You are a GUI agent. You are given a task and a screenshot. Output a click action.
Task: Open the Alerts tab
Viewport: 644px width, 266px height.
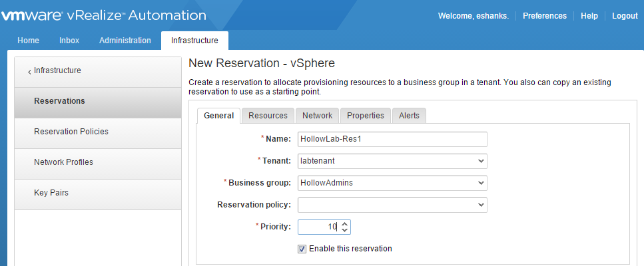[409, 116]
